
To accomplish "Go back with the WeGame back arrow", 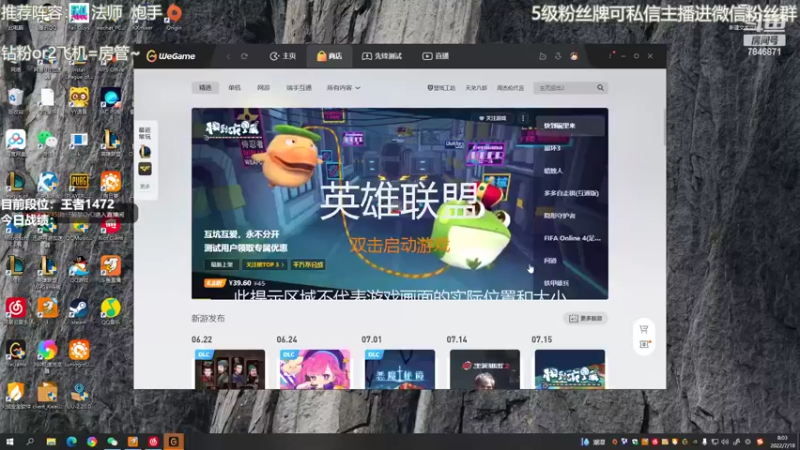I will [228, 56].
